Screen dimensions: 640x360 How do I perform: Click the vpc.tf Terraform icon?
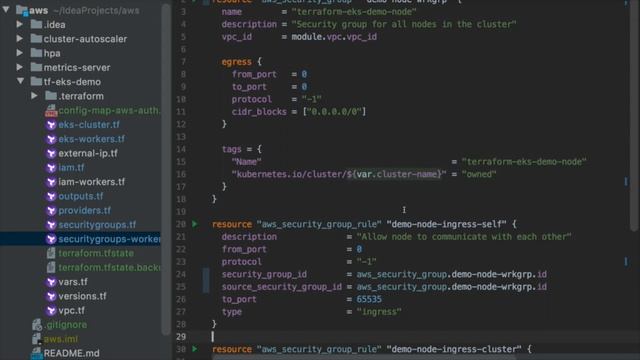[51, 311]
